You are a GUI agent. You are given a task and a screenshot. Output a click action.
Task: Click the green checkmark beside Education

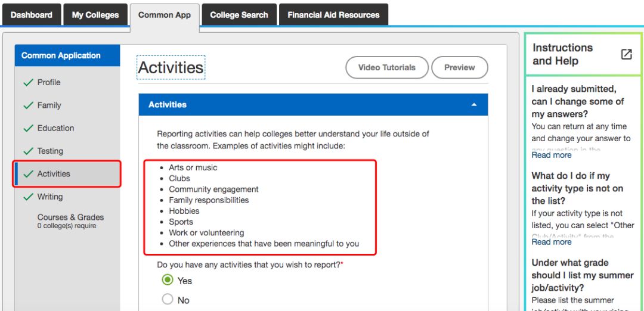tap(29, 128)
